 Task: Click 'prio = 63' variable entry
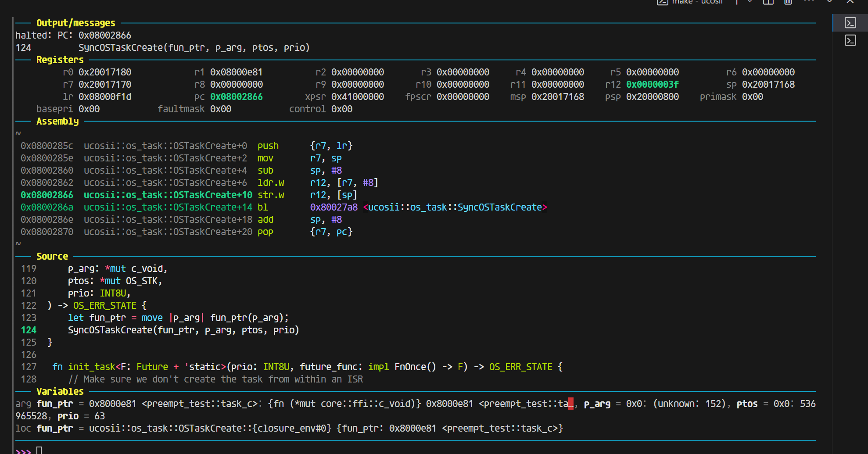[81, 416]
